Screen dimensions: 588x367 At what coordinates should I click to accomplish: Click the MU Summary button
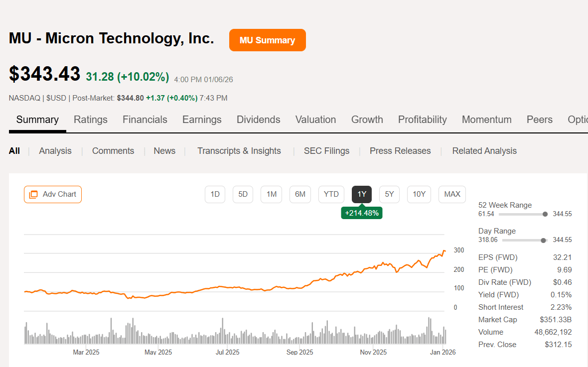(x=267, y=40)
